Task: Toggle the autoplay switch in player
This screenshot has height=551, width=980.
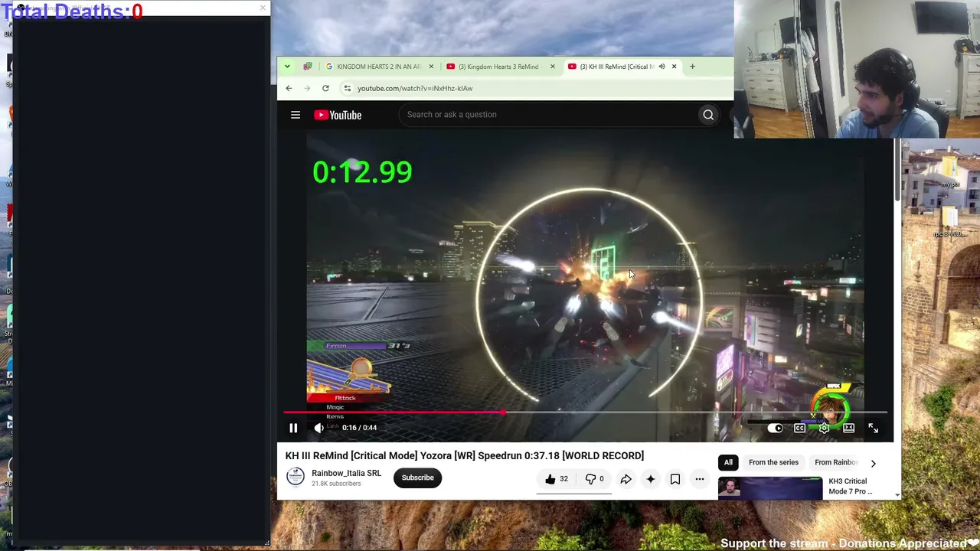Action: 775,428
